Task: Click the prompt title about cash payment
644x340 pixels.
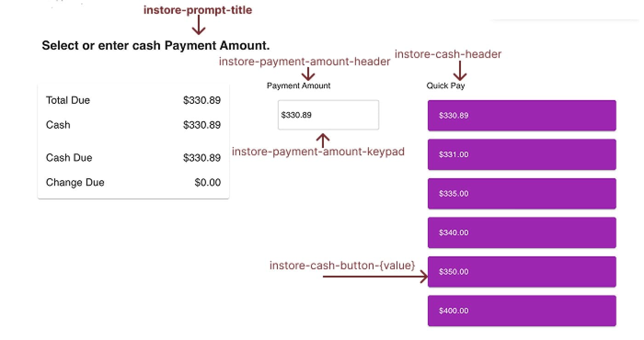Action: (x=155, y=45)
